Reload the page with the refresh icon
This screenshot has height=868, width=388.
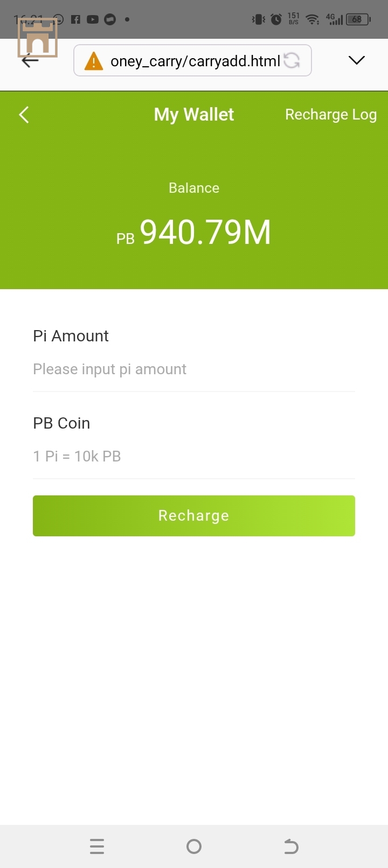(292, 61)
